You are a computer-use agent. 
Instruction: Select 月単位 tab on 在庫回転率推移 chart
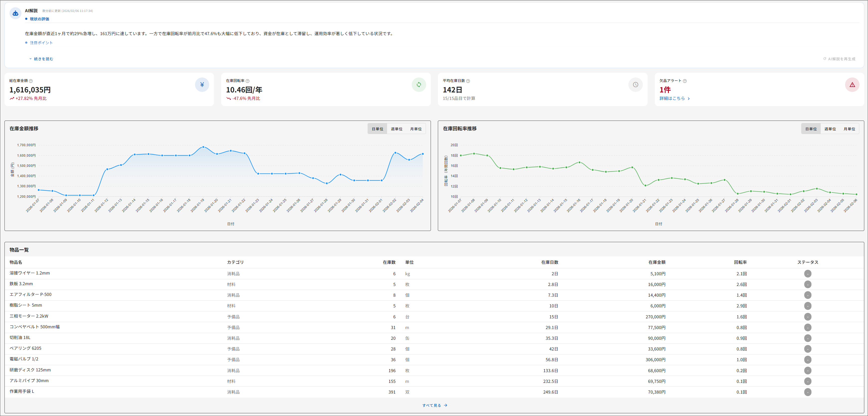coord(850,129)
